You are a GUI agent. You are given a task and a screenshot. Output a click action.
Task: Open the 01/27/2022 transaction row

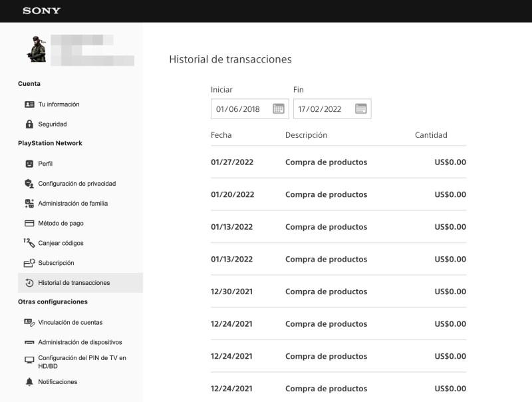tap(338, 162)
